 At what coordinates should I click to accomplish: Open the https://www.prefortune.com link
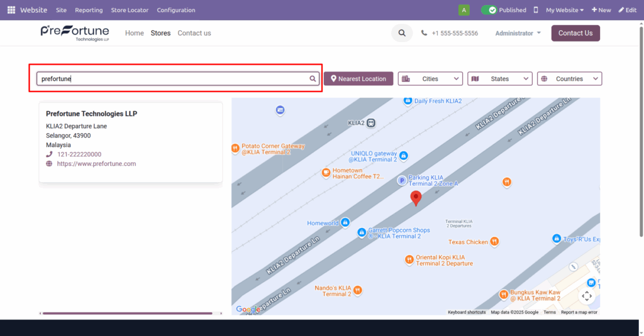[x=96, y=164]
